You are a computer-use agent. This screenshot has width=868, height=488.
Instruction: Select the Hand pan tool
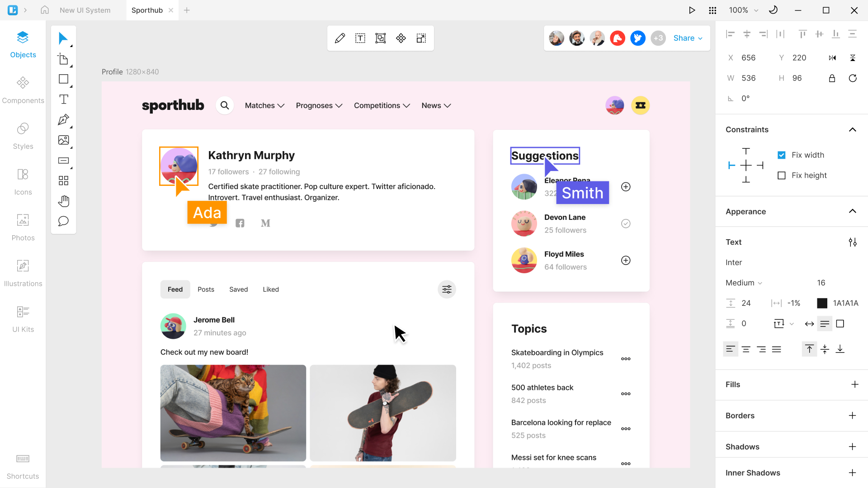pyautogui.click(x=63, y=201)
